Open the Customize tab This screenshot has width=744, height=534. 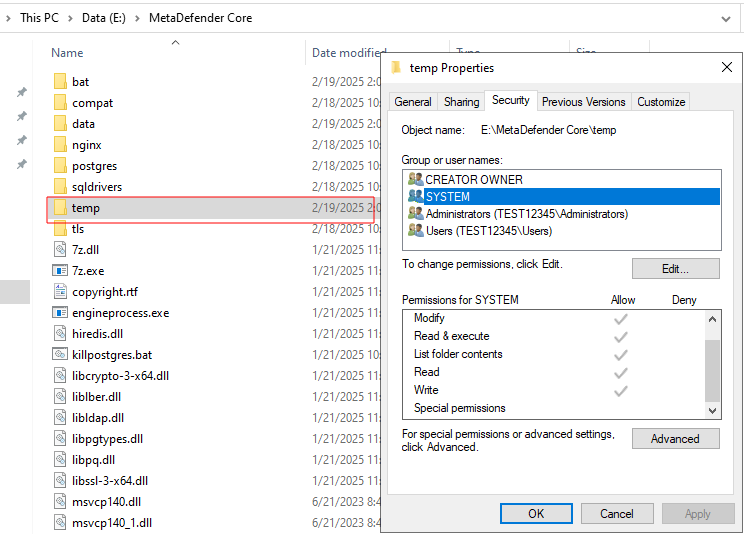(x=661, y=102)
